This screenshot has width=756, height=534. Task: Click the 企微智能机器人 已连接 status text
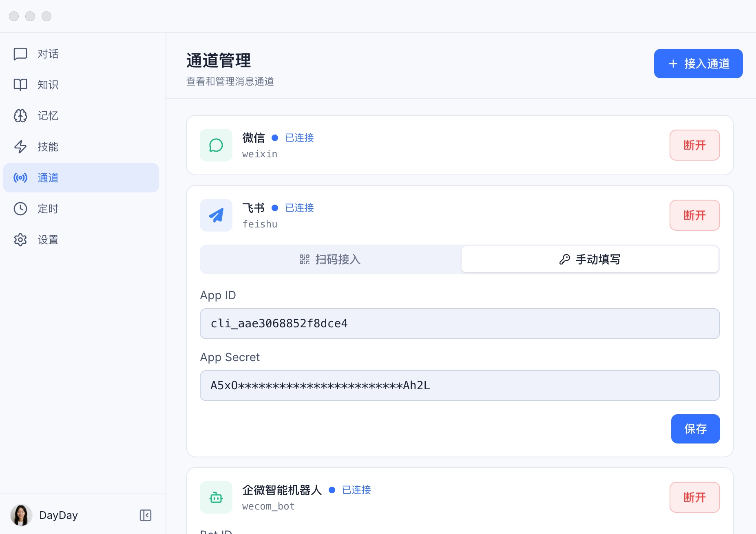click(x=356, y=490)
